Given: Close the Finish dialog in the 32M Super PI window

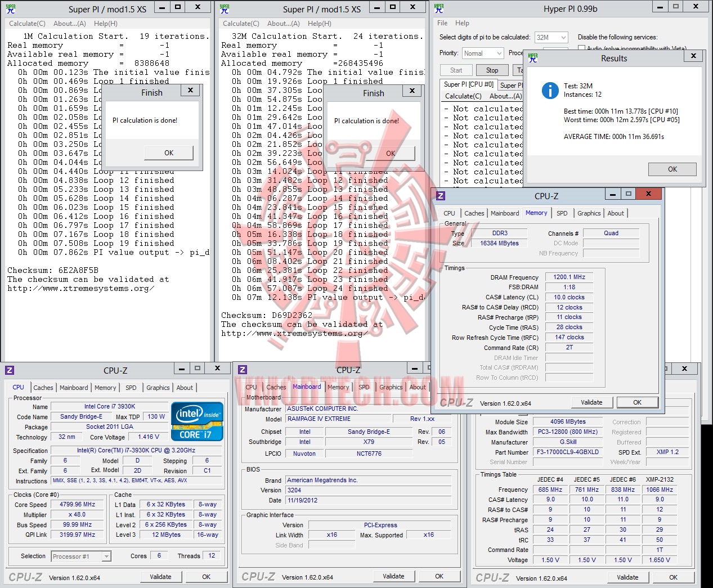Looking at the screenshot, I should tap(412, 91).
